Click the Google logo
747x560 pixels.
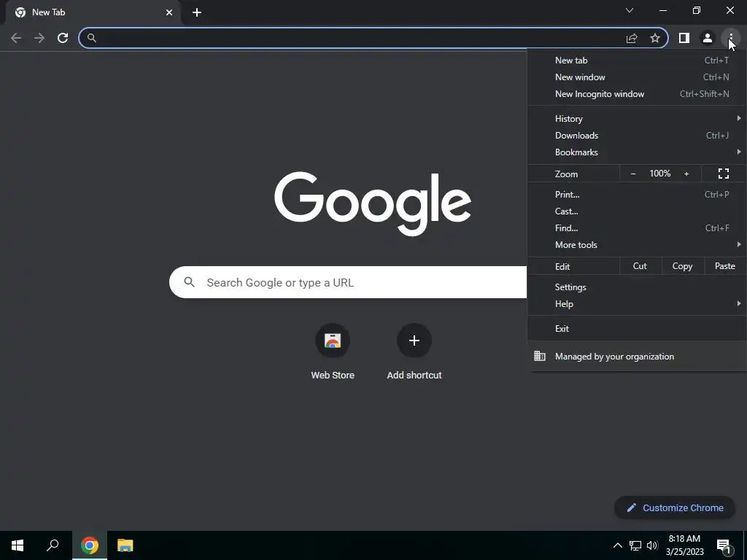pos(373,204)
